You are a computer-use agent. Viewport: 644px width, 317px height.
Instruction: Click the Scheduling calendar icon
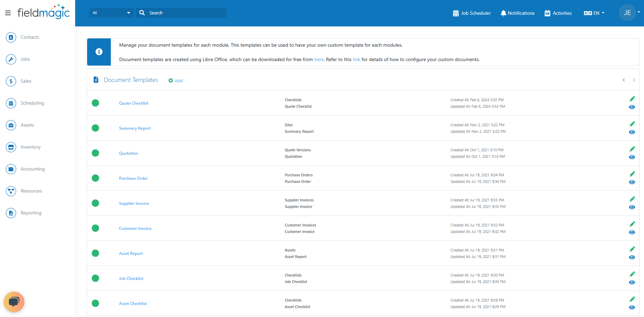[11, 103]
